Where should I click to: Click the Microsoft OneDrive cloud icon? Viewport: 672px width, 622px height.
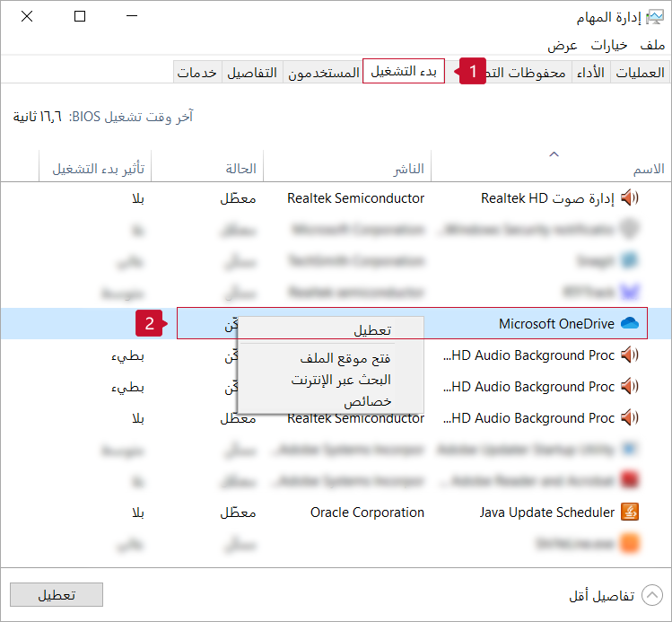tap(629, 324)
